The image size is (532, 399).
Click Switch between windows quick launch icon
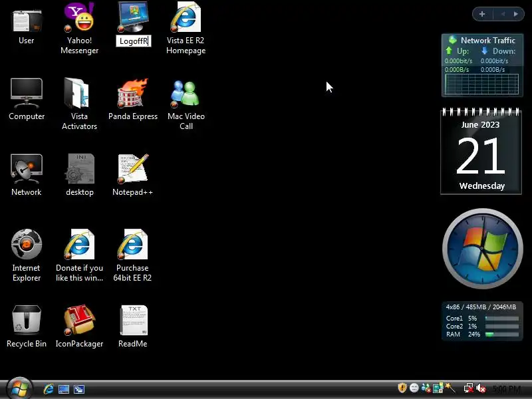[79, 389]
